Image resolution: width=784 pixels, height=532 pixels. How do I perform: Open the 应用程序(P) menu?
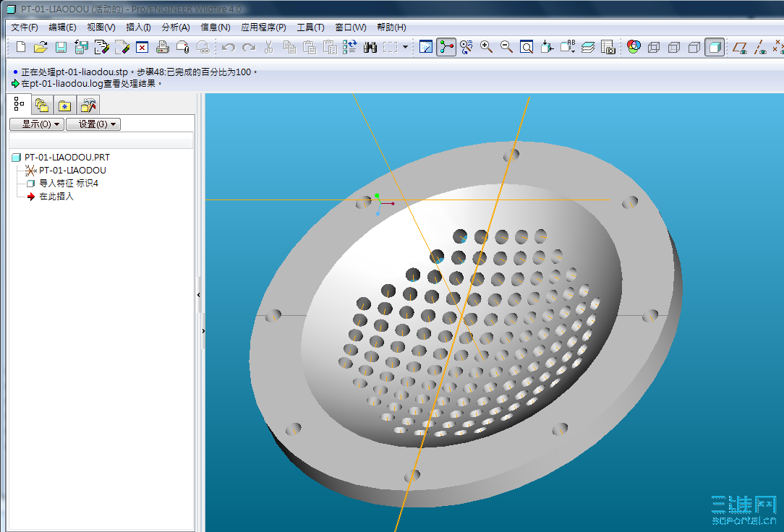[263, 27]
